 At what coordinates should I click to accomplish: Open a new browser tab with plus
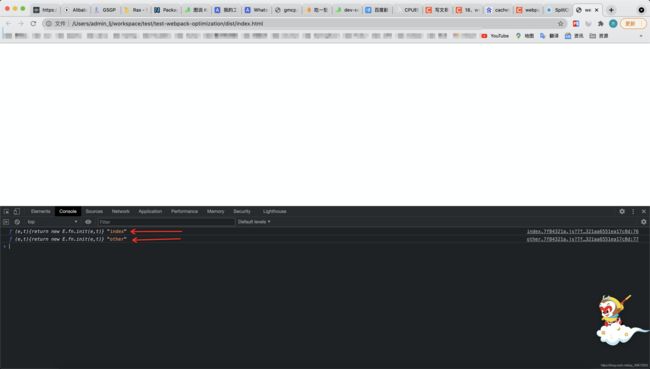coord(611,10)
